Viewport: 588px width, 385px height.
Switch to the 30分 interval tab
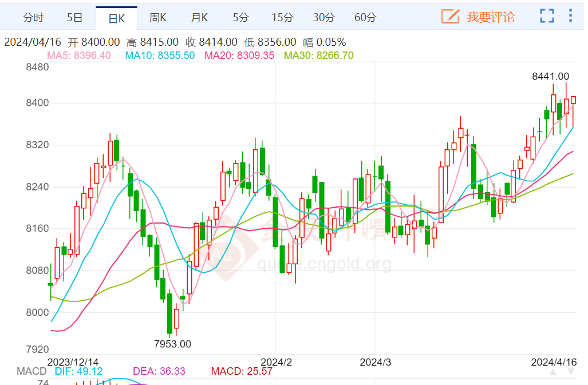click(x=323, y=18)
